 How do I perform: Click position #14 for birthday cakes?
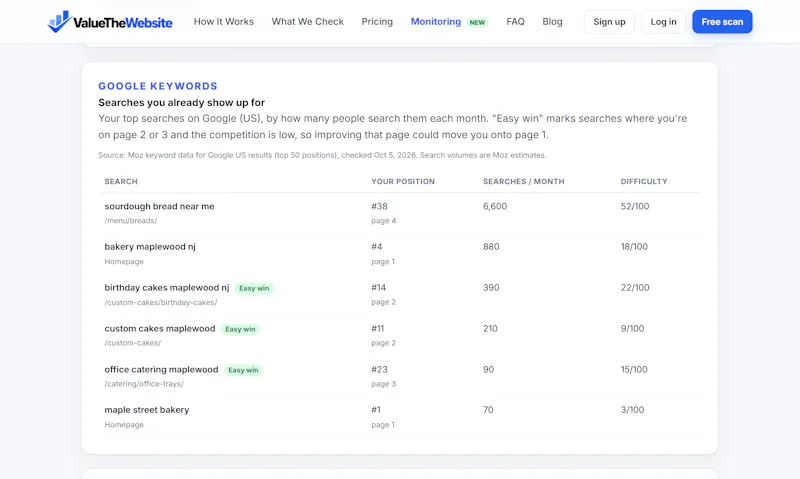(379, 288)
